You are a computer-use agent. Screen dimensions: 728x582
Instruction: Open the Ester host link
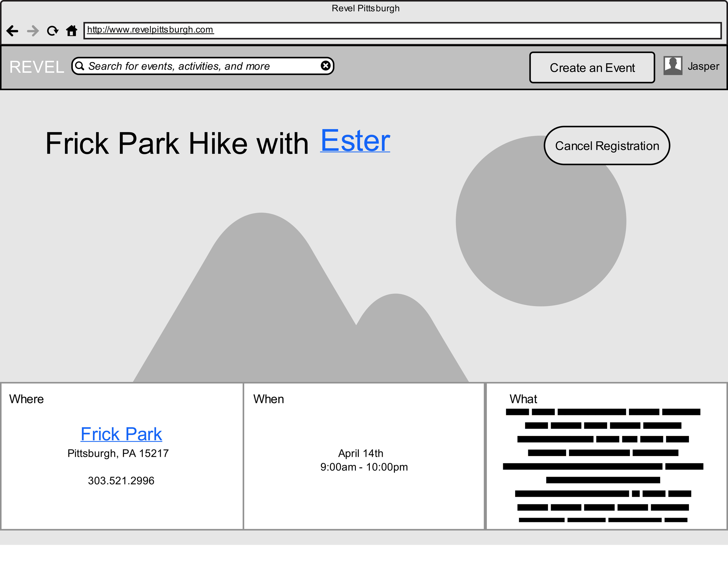click(355, 140)
